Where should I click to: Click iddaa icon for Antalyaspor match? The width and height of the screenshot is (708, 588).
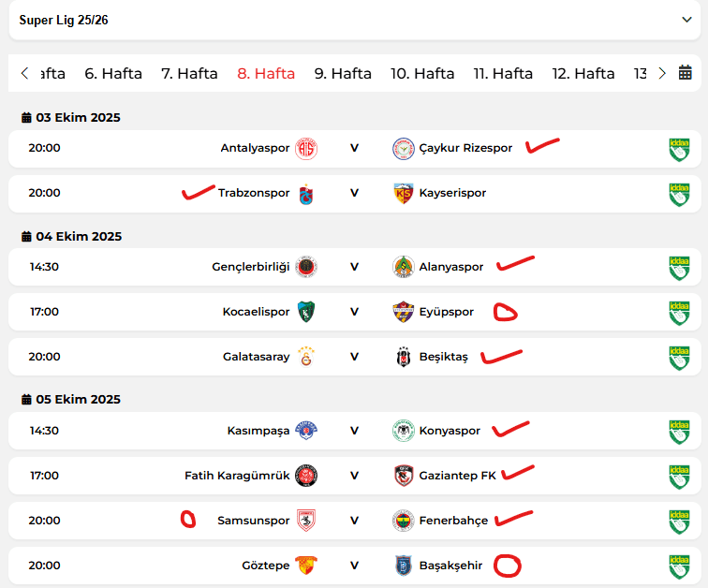point(678,149)
